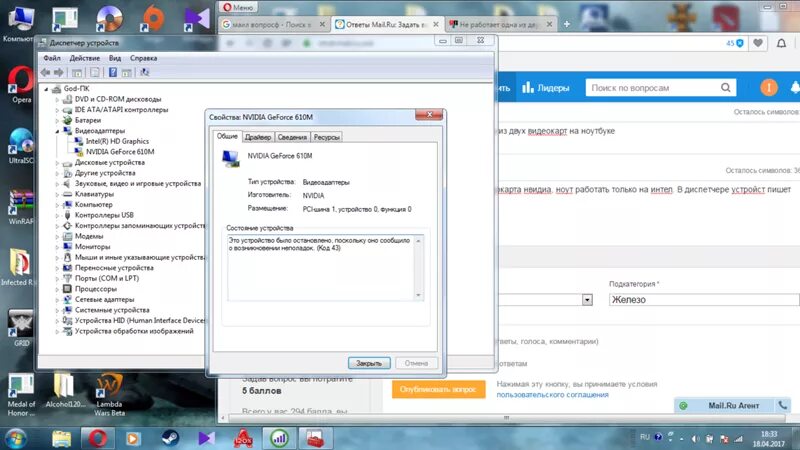
Task: Click the Лидеры link on Mail.Ru
Action: click(x=545, y=88)
